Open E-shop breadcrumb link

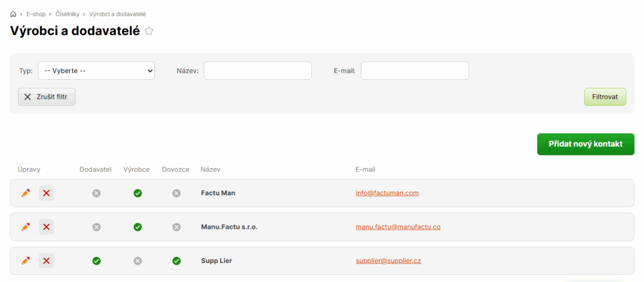pos(36,14)
